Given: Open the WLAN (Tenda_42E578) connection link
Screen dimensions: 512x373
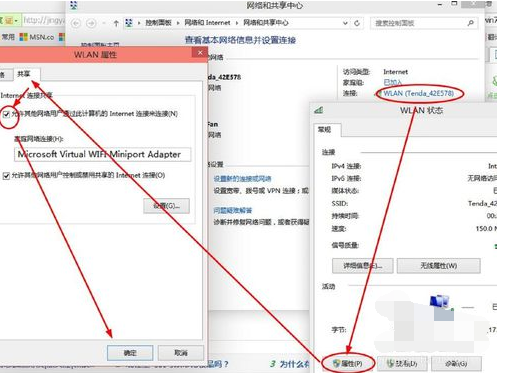Looking at the screenshot, I should click(x=419, y=93).
